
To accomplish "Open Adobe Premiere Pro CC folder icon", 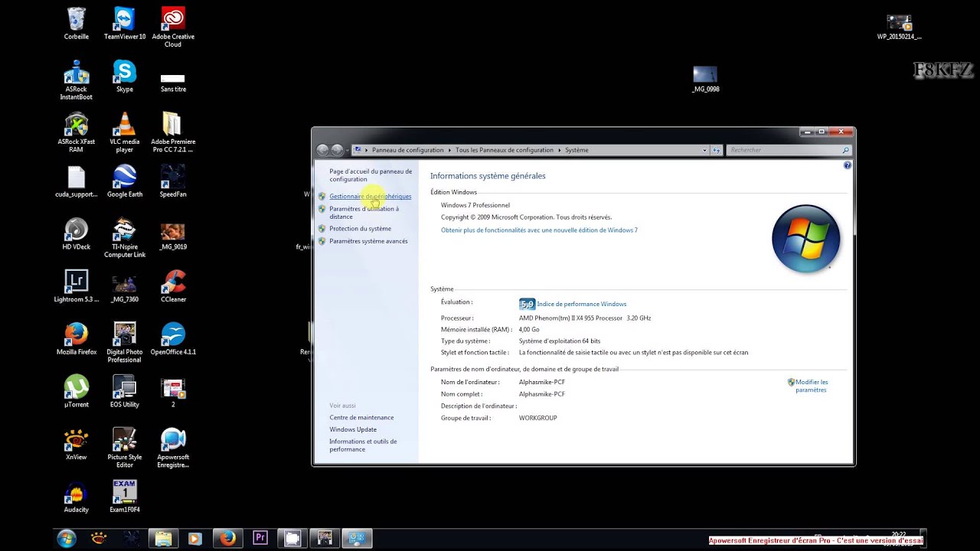I will pos(173,132).
